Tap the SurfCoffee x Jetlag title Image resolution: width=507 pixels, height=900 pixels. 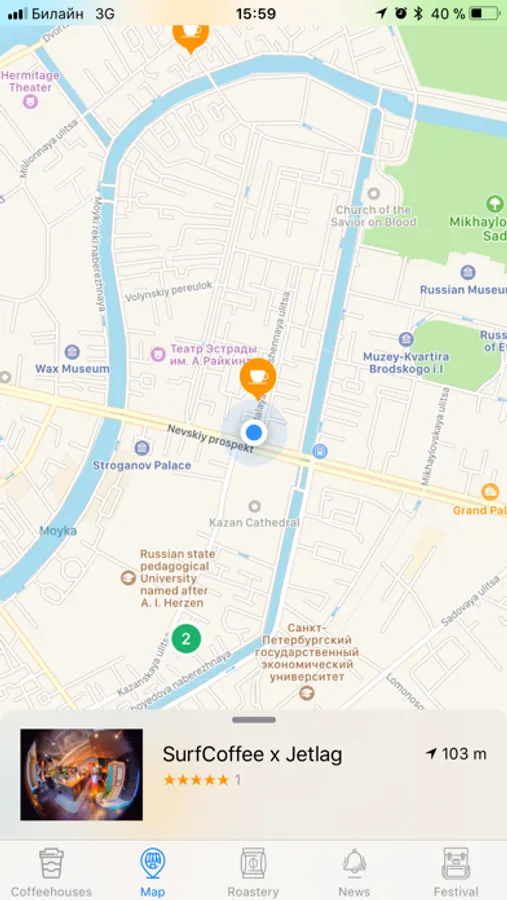252,754
